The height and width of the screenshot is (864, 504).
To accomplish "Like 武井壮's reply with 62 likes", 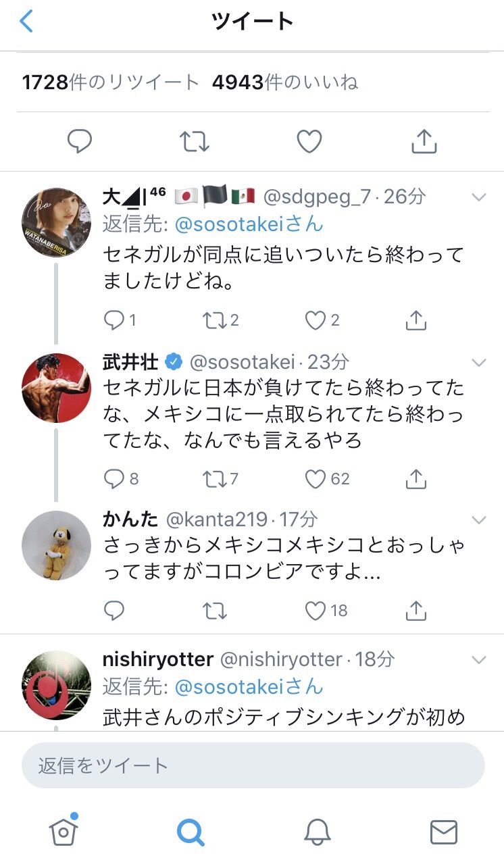I will pos(316,479).
